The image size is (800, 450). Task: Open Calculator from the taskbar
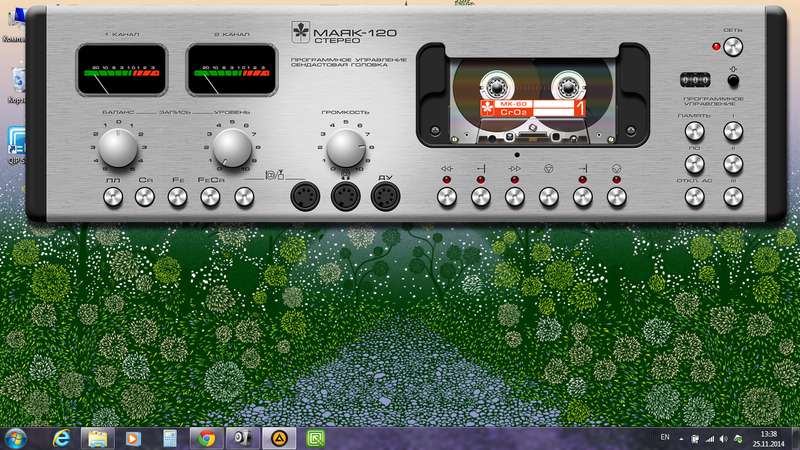click(170, 439)
